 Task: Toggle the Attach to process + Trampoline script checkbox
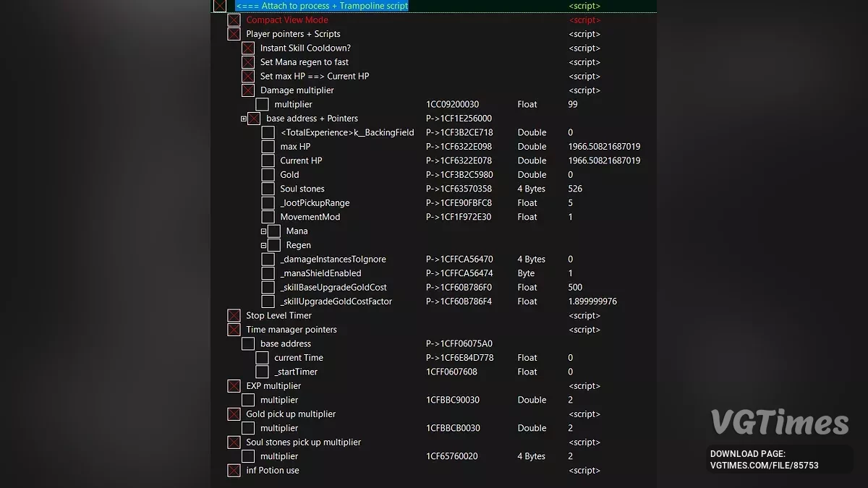click(220, 6)
